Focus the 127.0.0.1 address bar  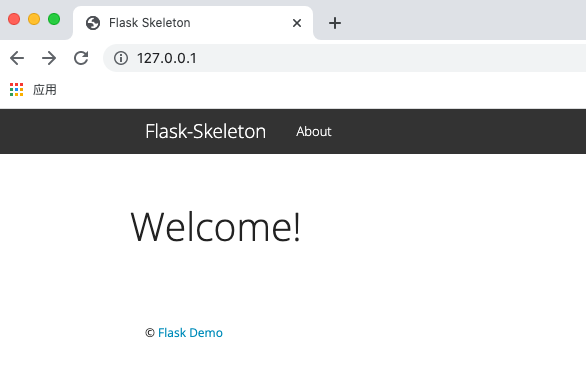coord(345,58)
